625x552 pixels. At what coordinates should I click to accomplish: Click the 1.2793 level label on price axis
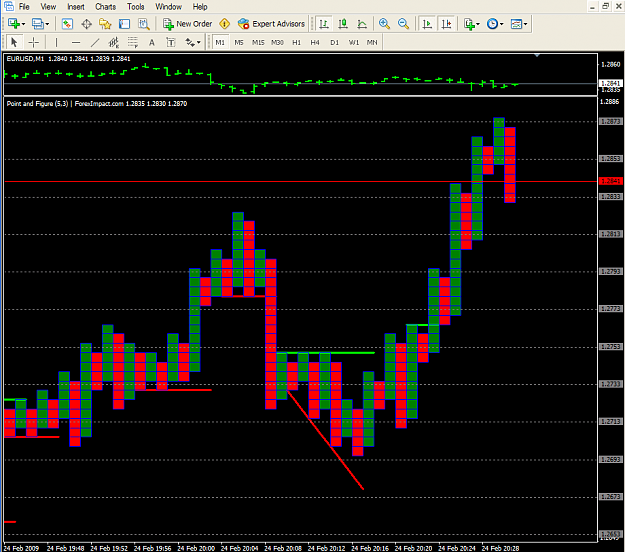611,271
